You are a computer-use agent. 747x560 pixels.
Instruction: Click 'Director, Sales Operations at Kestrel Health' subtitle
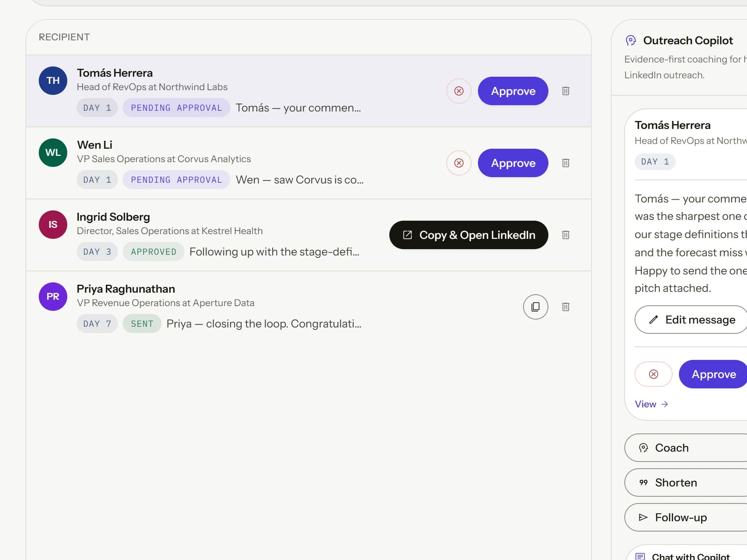[x=170, y=231]
